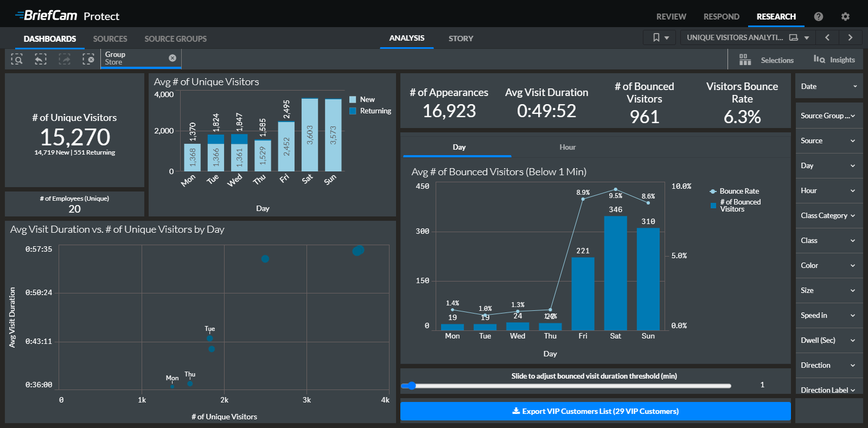The width and height of the screenshot is (868, 428).
Task: Expand the Date filter dropdown
Action: (x=828, y=86)
